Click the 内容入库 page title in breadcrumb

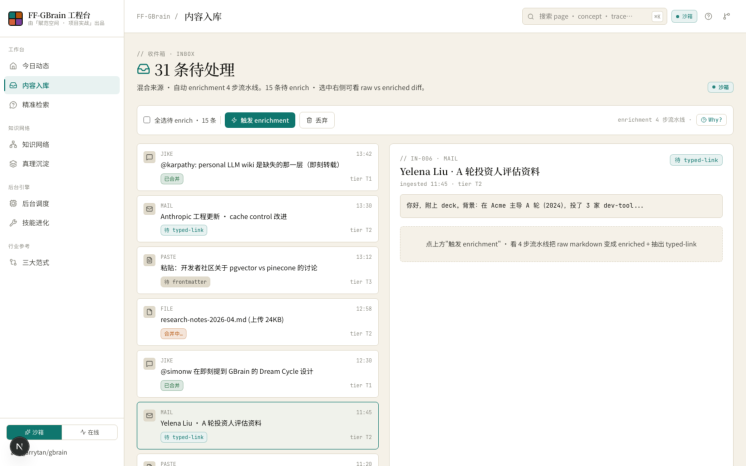pyautogui.click(x=203, y=17)
